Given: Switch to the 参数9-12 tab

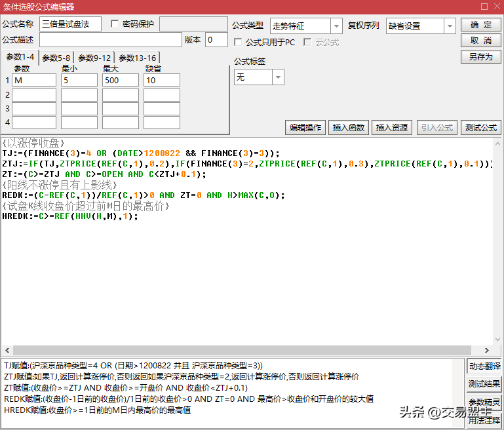Looking at the screenshot, I should point(94,58).
